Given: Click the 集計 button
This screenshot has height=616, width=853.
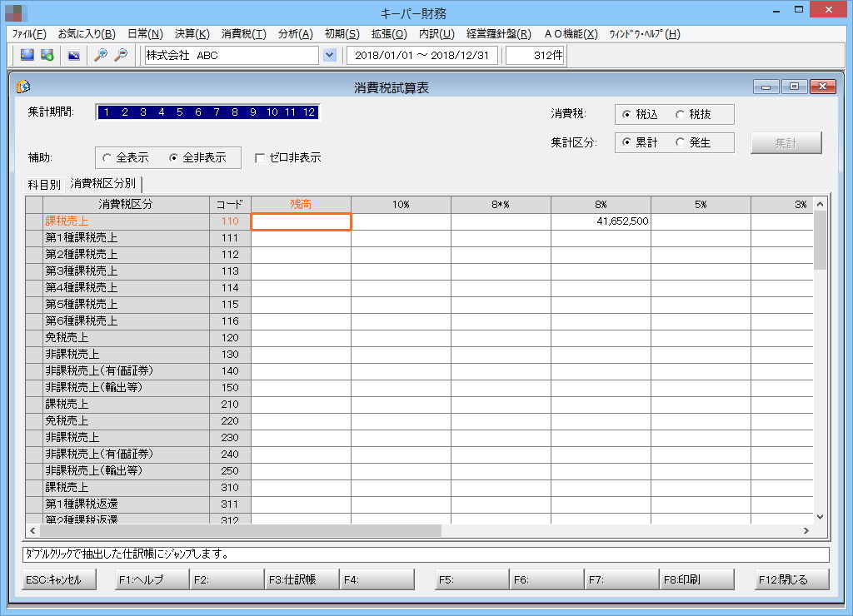Looking at the screenshot, I should click(x=786, y=143).
